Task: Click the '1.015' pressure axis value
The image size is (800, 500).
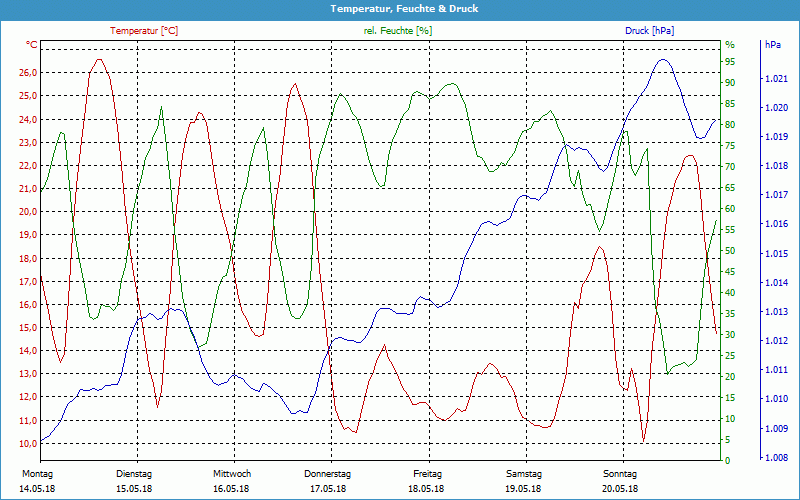Action: point(777,254)
